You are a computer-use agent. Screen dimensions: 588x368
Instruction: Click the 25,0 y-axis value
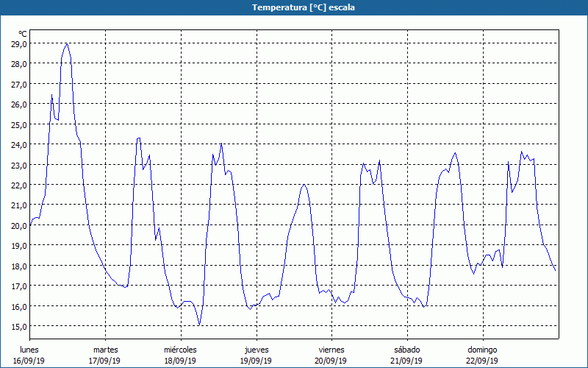tap(19, 124)
